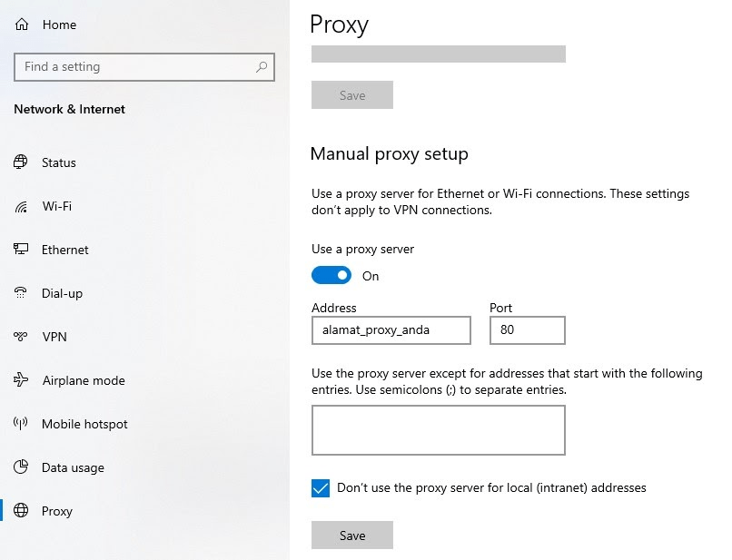Click the search magnifier icon
Image resolution: width=732 pixels, height=560 pixels.
click(x=262, y=67)
